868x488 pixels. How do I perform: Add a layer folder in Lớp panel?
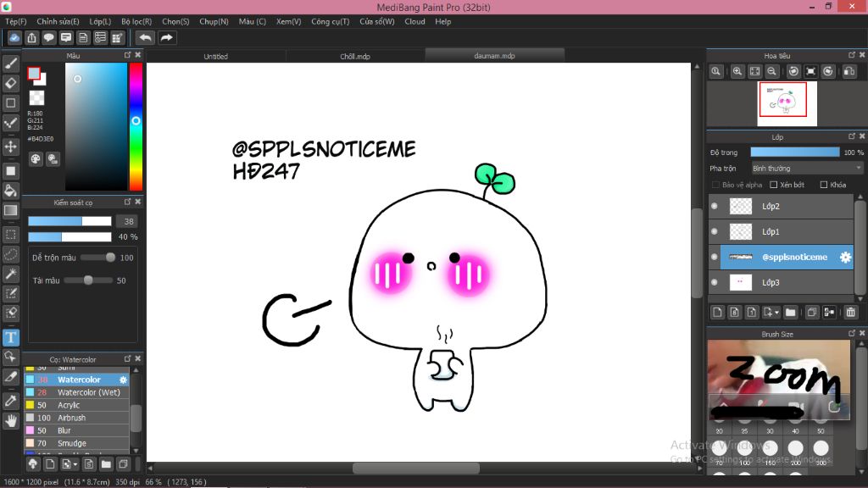[x=791, y=313]
